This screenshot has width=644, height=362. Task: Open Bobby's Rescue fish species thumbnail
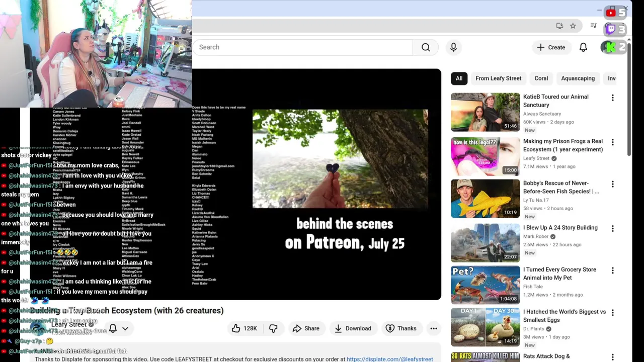pyautogui.click(x=486, y=199)
